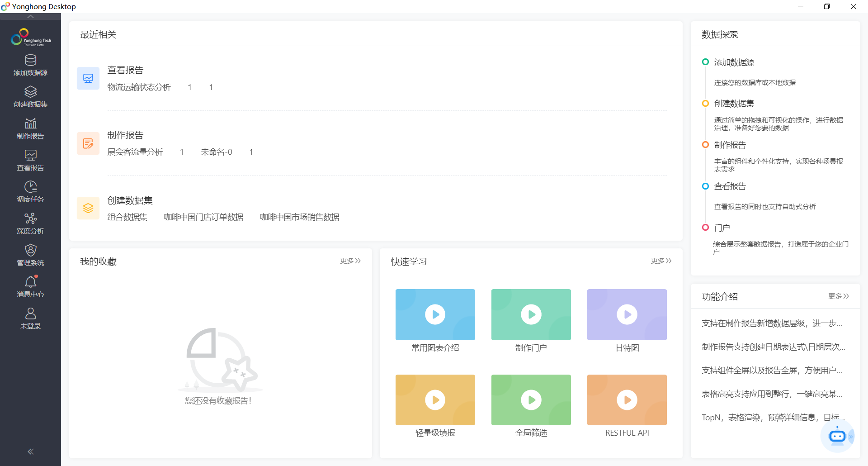Viewport: 868px width, 466px height.
Task: Play the RESTFUL API tutorial video
Action: (x=627, y=399)
